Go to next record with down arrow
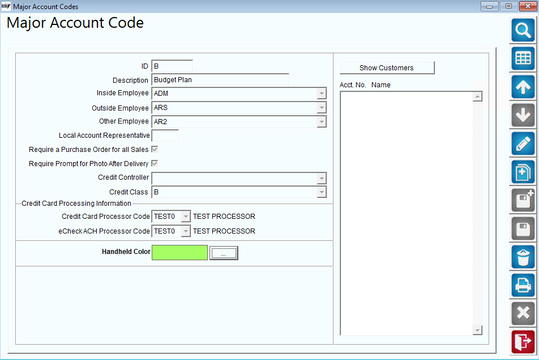 pyautogui.click(x=523, y=115)
